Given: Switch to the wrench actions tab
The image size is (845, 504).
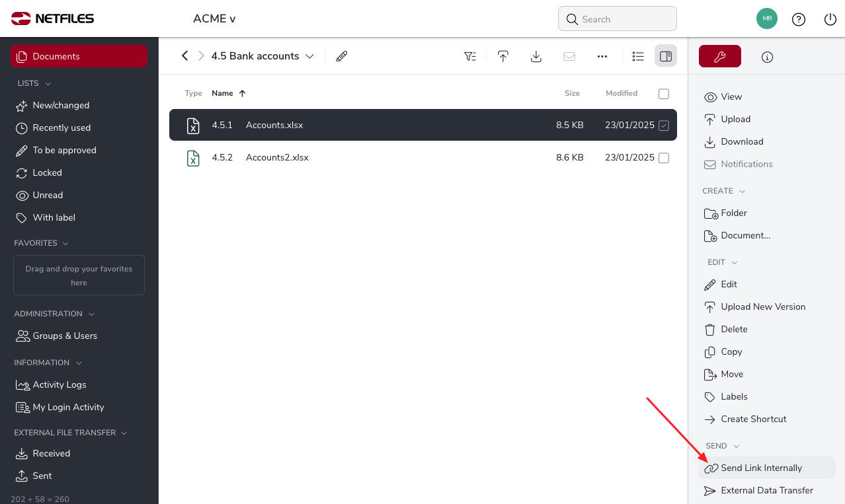Looking at the screenshot, I should coord(720,56).
